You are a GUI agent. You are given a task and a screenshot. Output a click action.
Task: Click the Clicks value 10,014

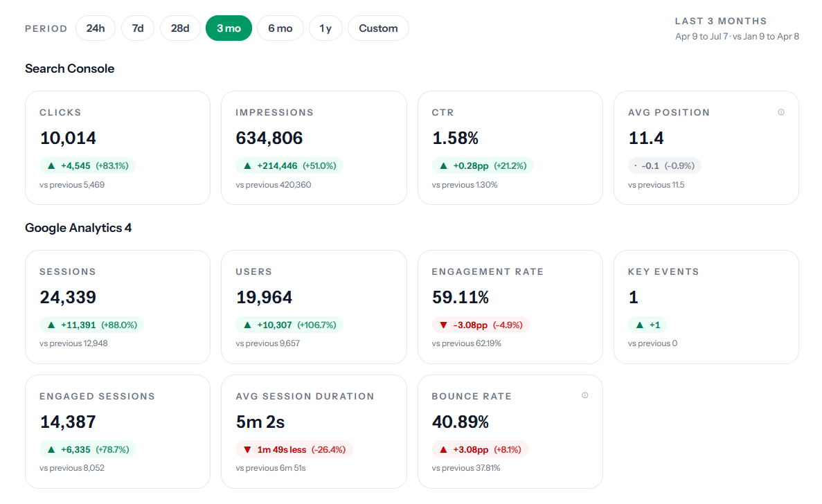pos(68,138)
